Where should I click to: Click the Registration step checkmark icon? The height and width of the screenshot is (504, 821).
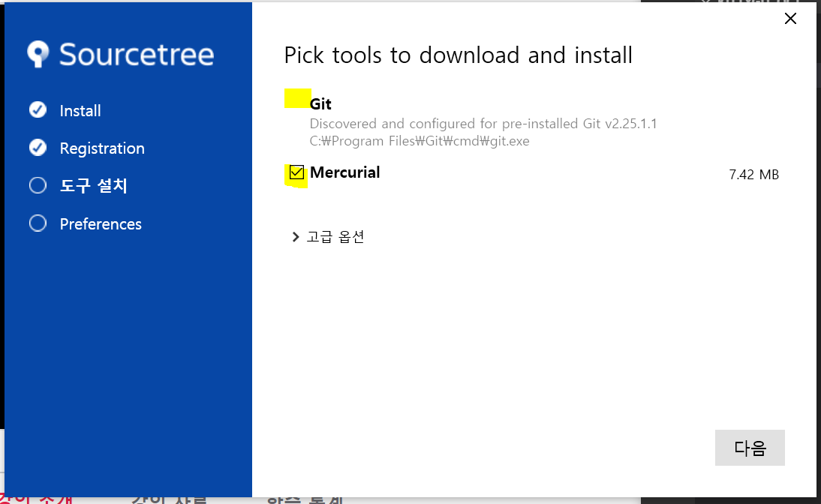coord(38,148)
